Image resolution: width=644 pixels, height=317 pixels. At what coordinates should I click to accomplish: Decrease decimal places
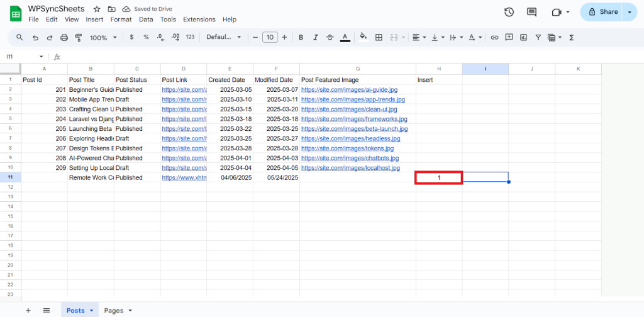pyautogui.click(x=160, y=37)
